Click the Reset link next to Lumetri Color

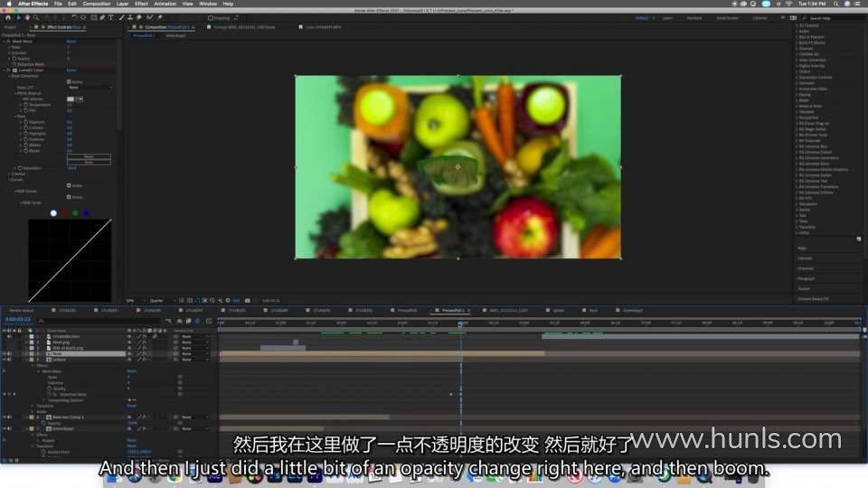click(x=71, y=70)
